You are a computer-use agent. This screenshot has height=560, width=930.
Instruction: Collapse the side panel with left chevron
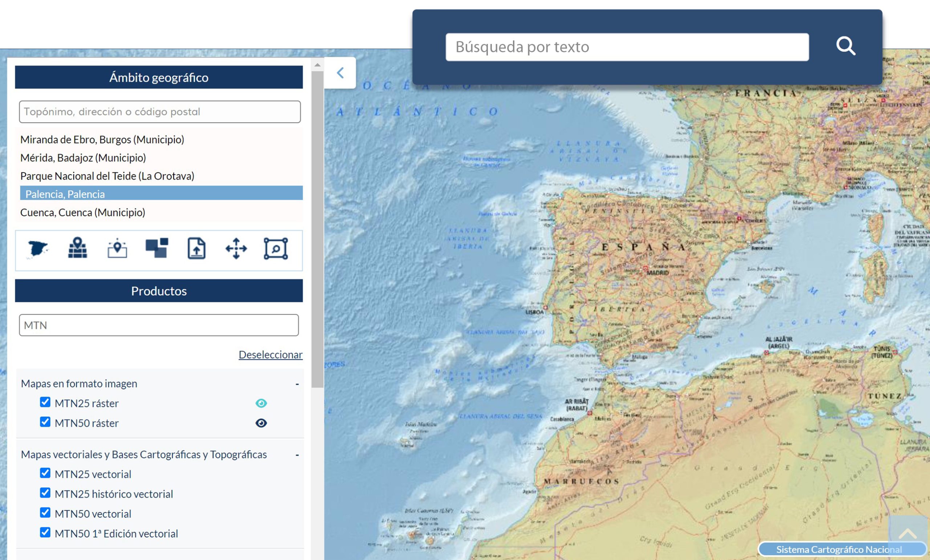point(340,73)
